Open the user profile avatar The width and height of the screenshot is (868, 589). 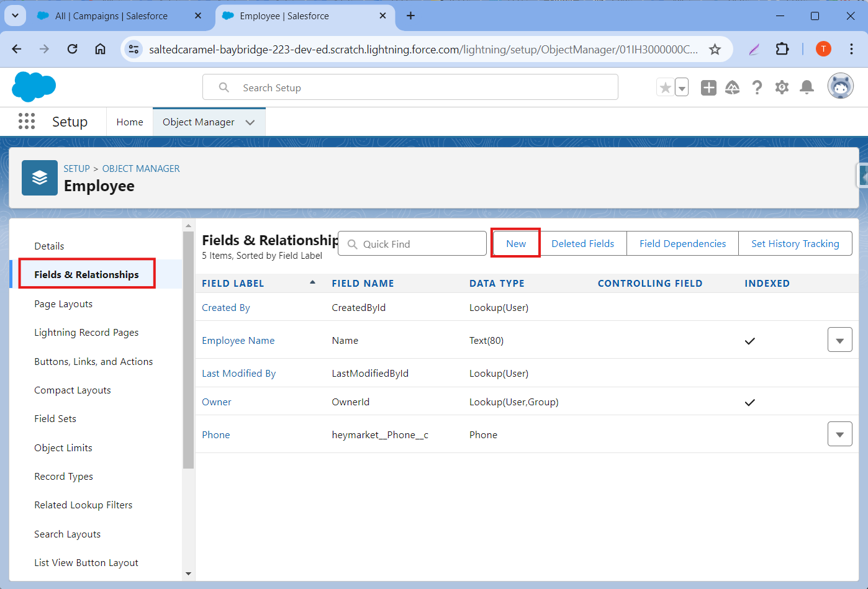click(x=841, y=86)
